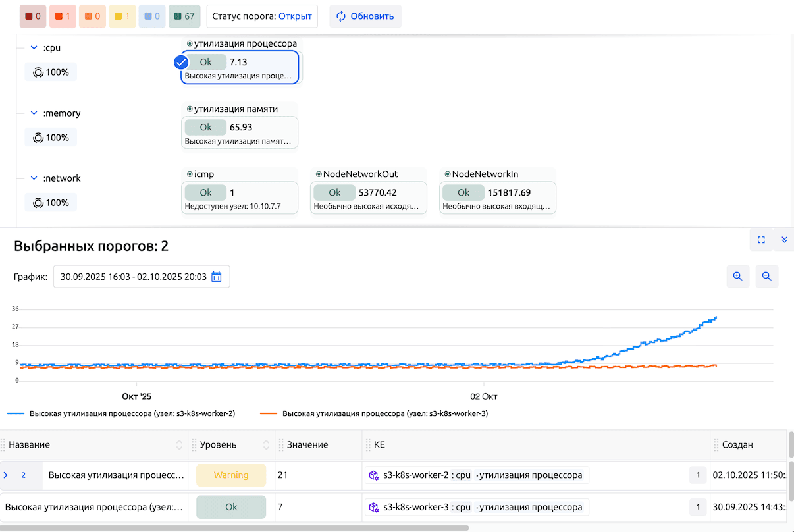Sort table by Название column
This screenshot has height=532, width=794.
tap(179, 445)
